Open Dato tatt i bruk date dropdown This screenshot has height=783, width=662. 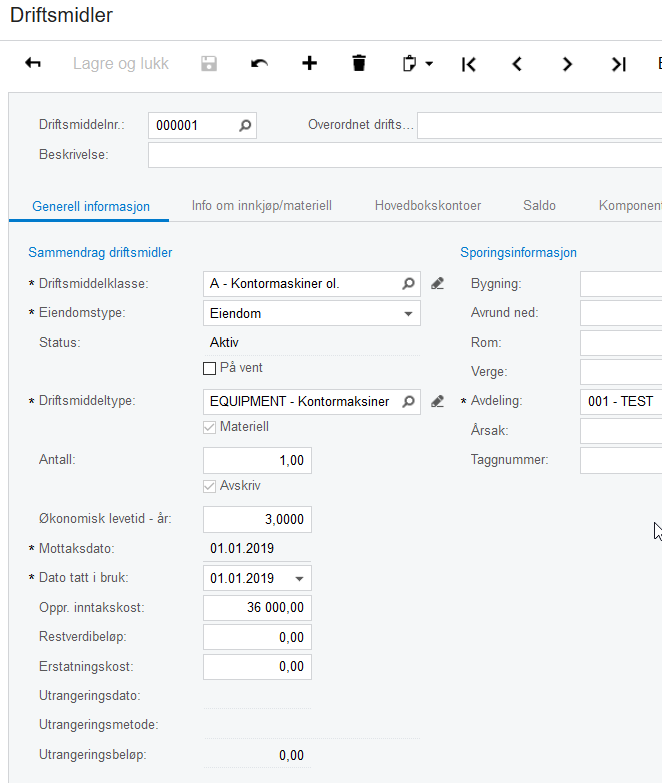(x=299, y=579)
